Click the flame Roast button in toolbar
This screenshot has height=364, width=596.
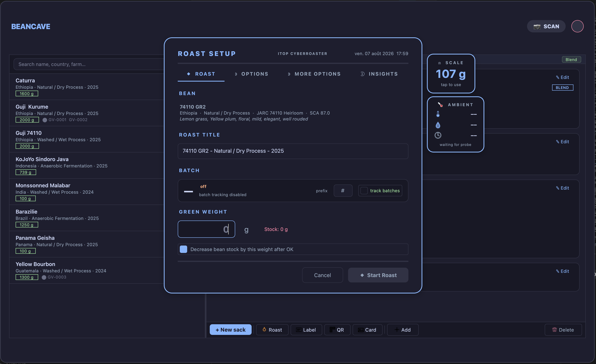pyautogui.click(x=272, y=330)
